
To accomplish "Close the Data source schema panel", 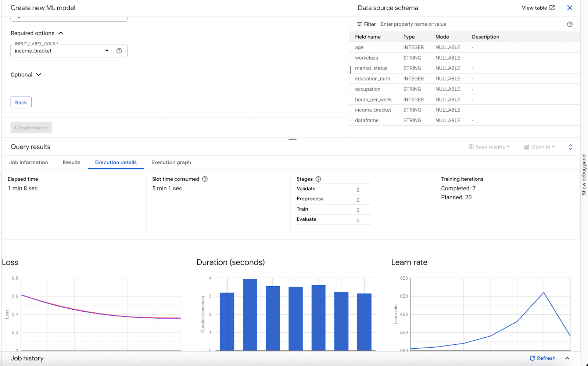I will (x=570, y=7).
